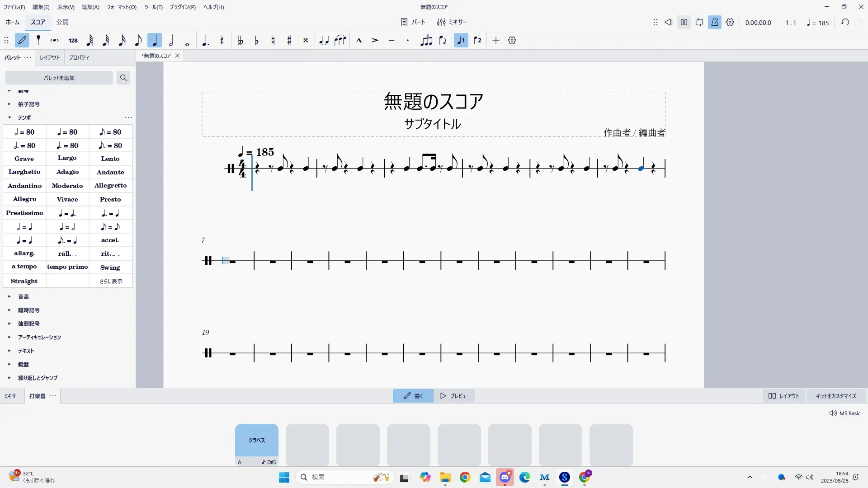Image resolution: width=868 pixels, height=488 pixels.
Task: Select the クラベス percussion pad
Action: (257, 440)
